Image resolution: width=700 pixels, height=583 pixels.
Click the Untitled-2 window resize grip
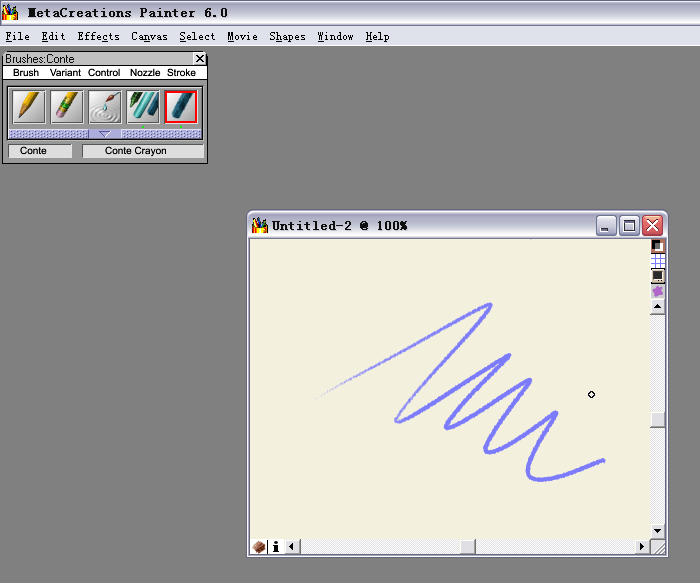(x=658, y=547)
